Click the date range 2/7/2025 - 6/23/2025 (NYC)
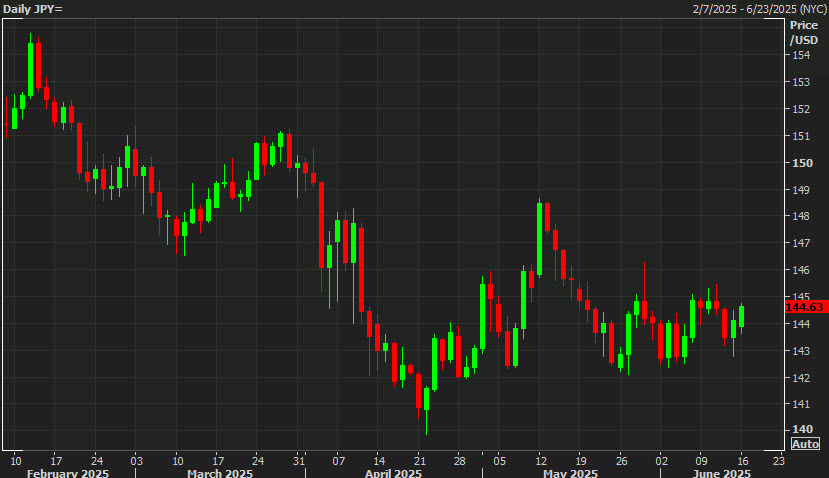Image resolution: width=829 pixels, height=478 pixels. click(760, 9)
